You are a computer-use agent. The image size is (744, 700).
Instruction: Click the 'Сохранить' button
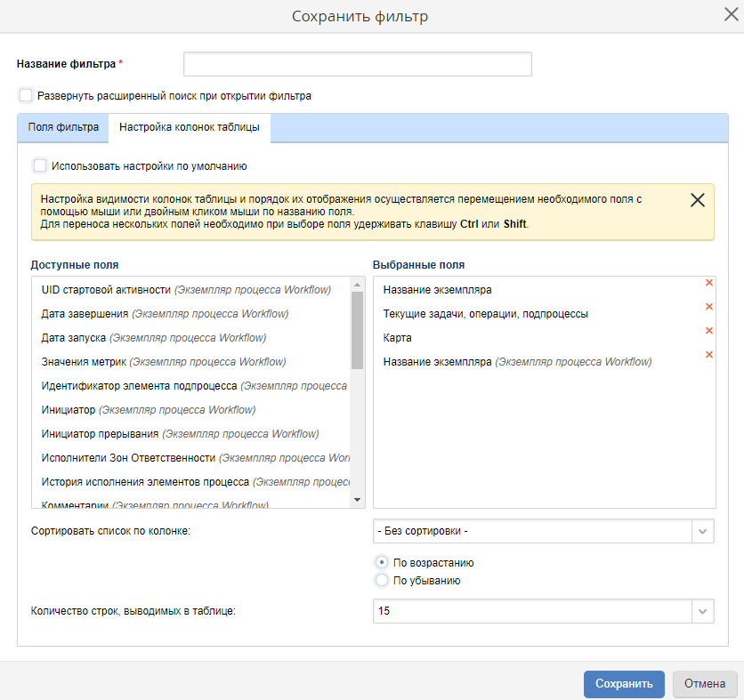624,684
